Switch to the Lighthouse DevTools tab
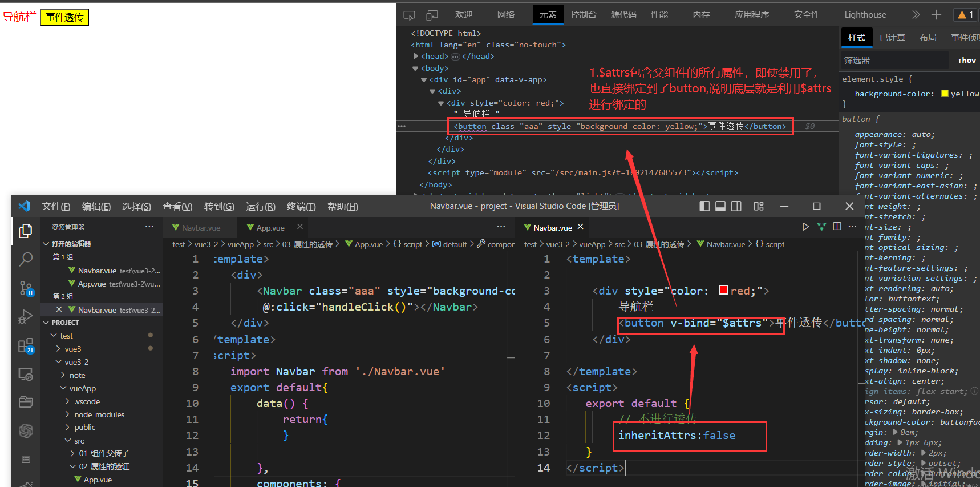The height and width of the screenshot is (487, 980). click(865, 15)
